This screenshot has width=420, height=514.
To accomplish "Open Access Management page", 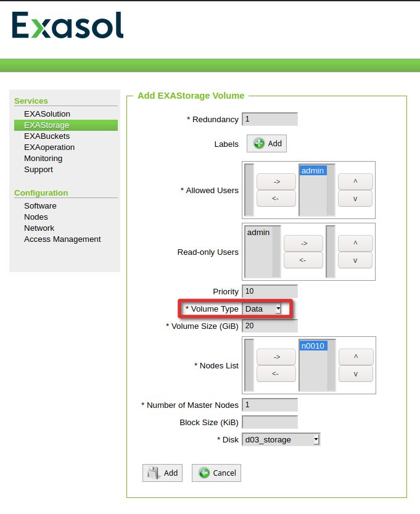I will point(62,239).
